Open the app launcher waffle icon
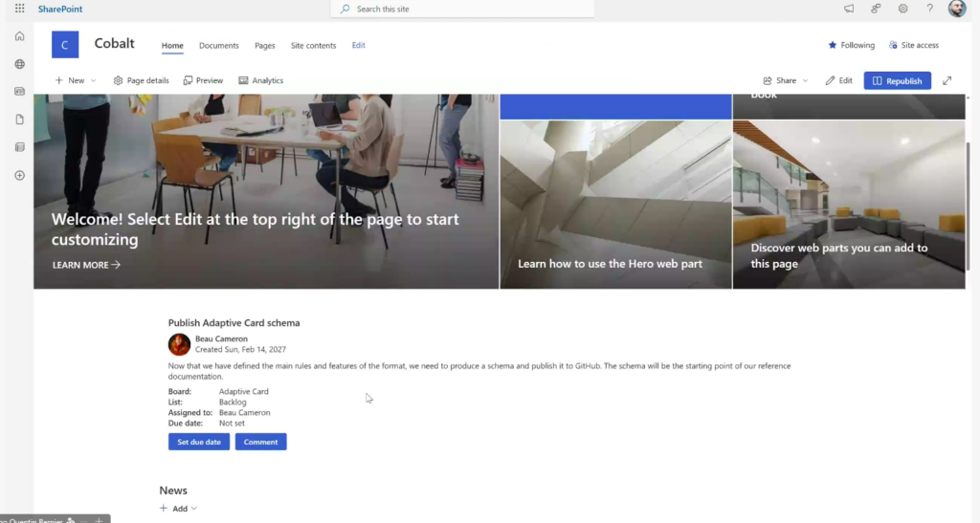 coord(19,9)
